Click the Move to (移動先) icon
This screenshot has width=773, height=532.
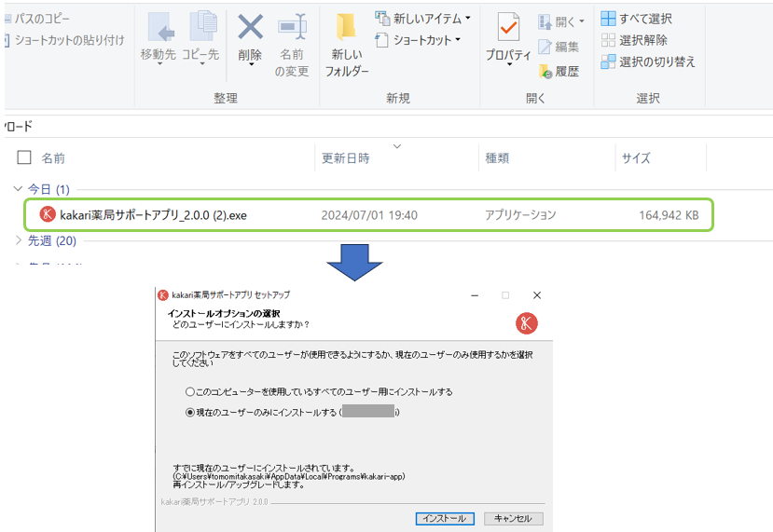160,28
